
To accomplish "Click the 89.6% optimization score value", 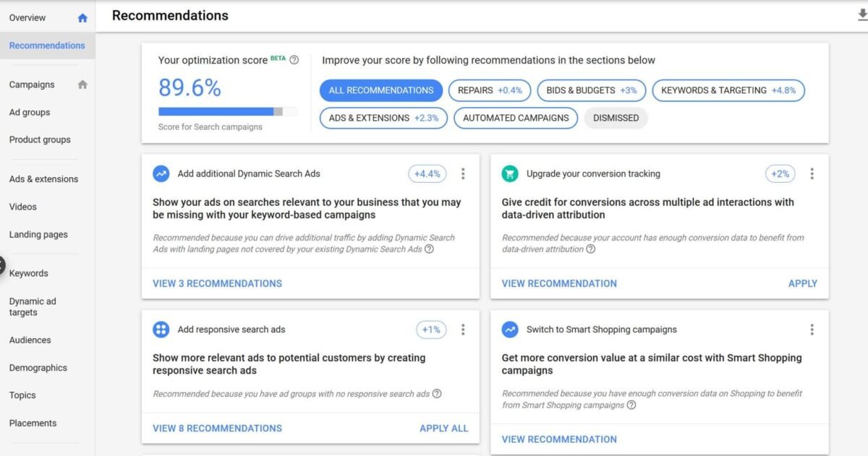I will 190,87.
